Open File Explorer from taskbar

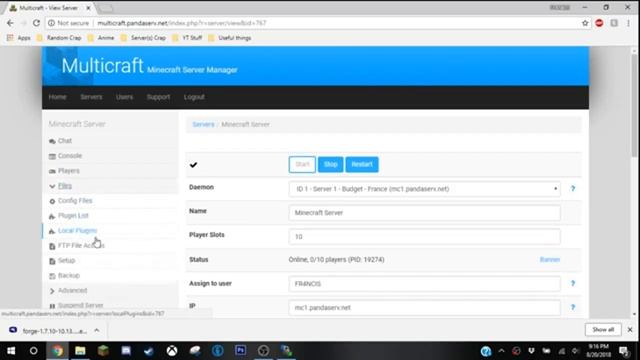click(x=80, y=351)
